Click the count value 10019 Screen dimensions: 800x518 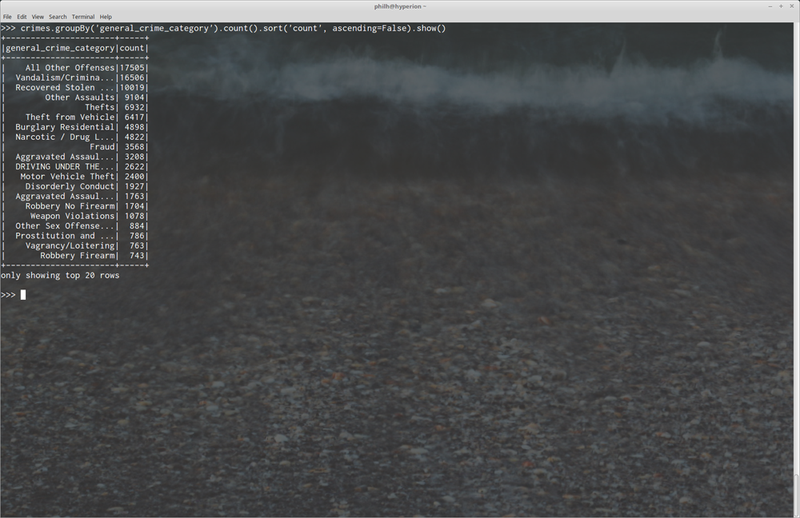132,87
